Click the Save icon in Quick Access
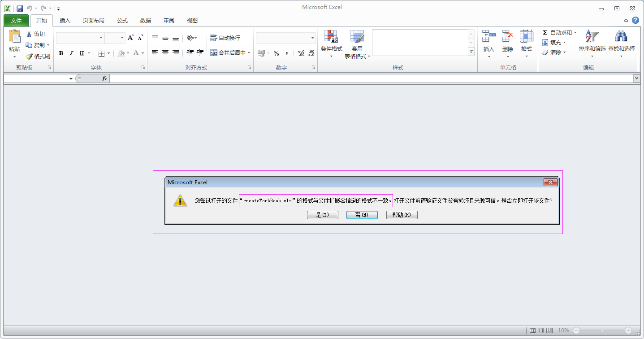Image resolution: width=644 pixels, height=339 pixels. 20,9
